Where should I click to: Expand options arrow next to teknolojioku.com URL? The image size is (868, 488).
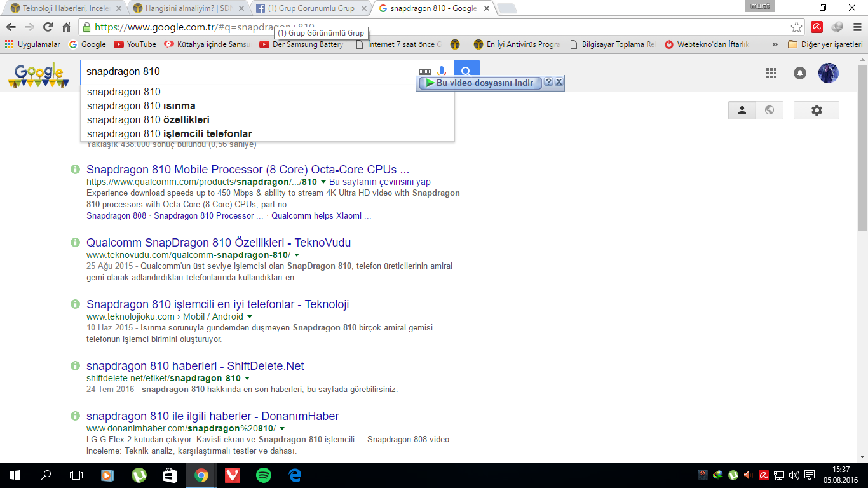250,316
